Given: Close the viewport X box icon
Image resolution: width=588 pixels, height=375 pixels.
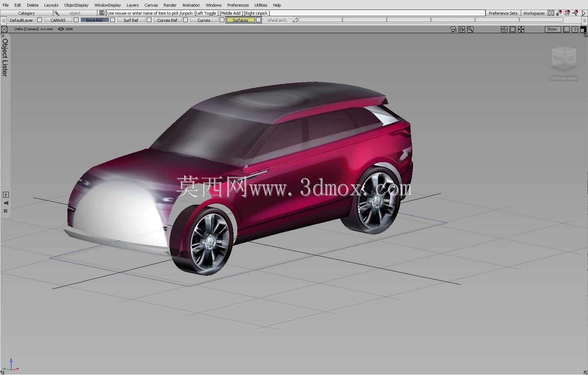Looking at the screenshot, I should pyautogui.click(x=4, y=29).
